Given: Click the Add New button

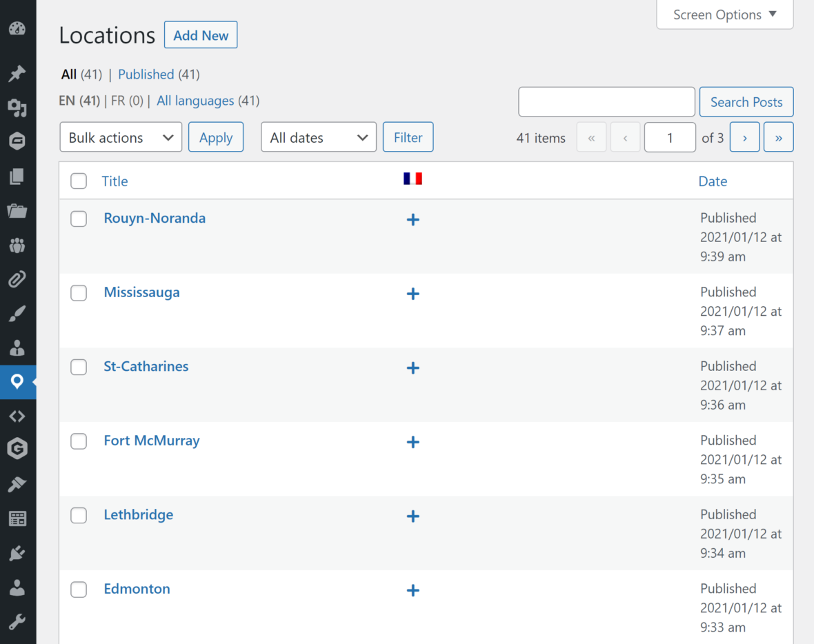Looking at the screenshot, I should pyautogui.click(x=201, y=34).
